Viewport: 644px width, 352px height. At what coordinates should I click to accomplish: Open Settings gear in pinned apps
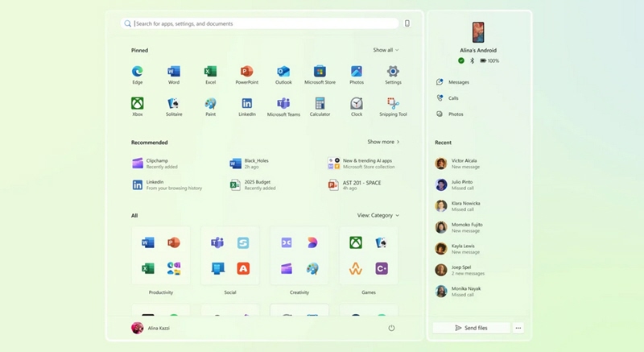point(393,75)
